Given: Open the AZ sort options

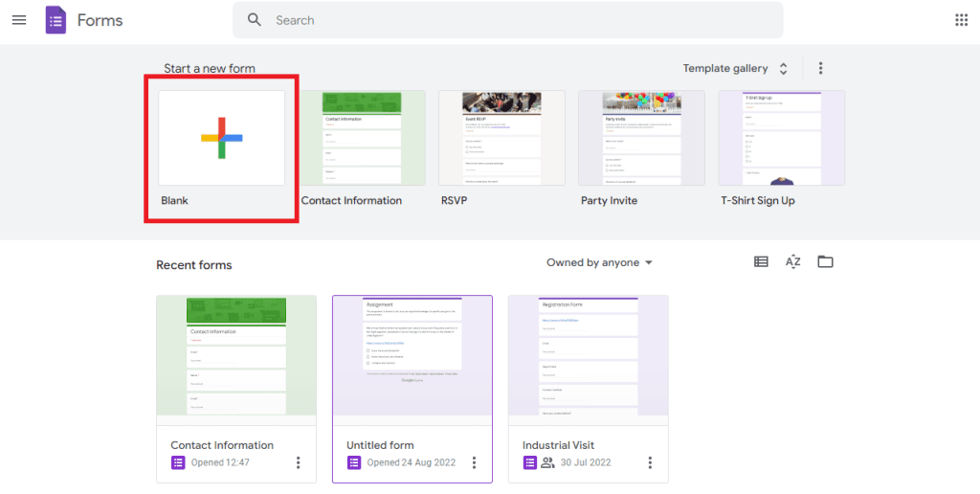Looking at the screenshot, I should (x=792, y=262).
